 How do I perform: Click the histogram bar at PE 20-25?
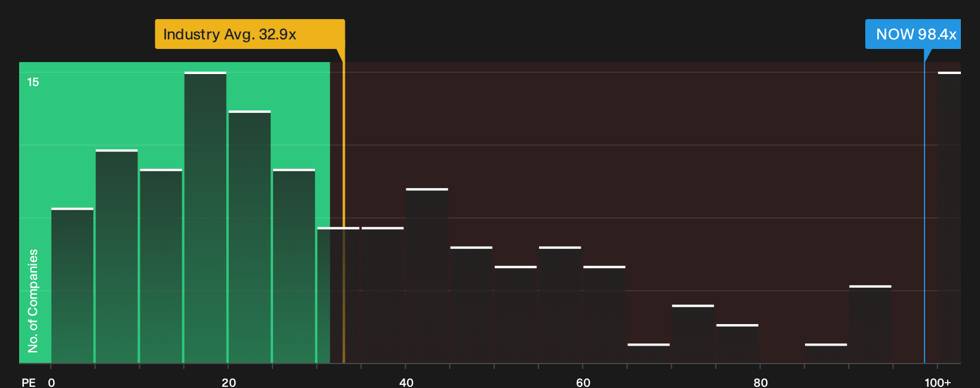(250, 237)
